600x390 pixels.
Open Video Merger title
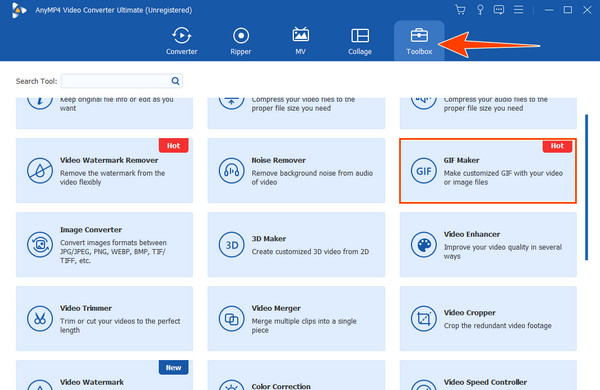(276, 308)
